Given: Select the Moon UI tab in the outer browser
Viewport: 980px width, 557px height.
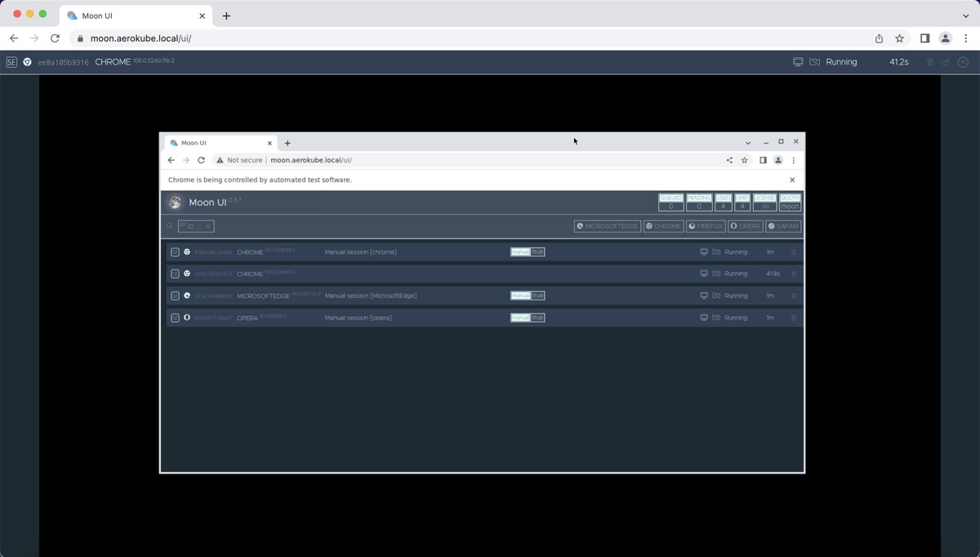Looking at the screenshot, I should click(x=136, y=16).
